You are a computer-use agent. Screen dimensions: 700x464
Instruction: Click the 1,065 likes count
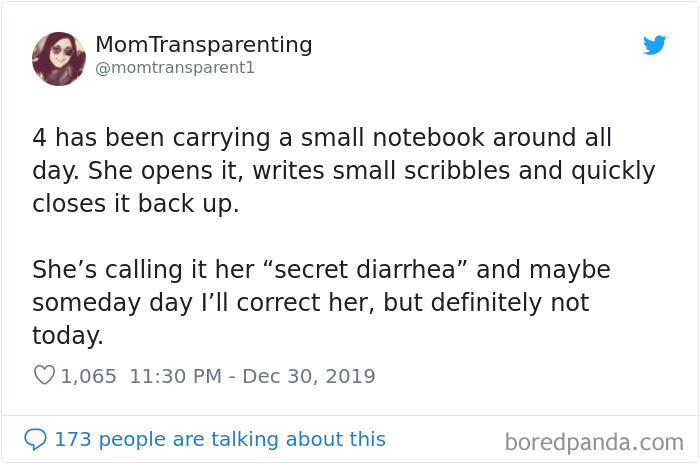[89, 377]
